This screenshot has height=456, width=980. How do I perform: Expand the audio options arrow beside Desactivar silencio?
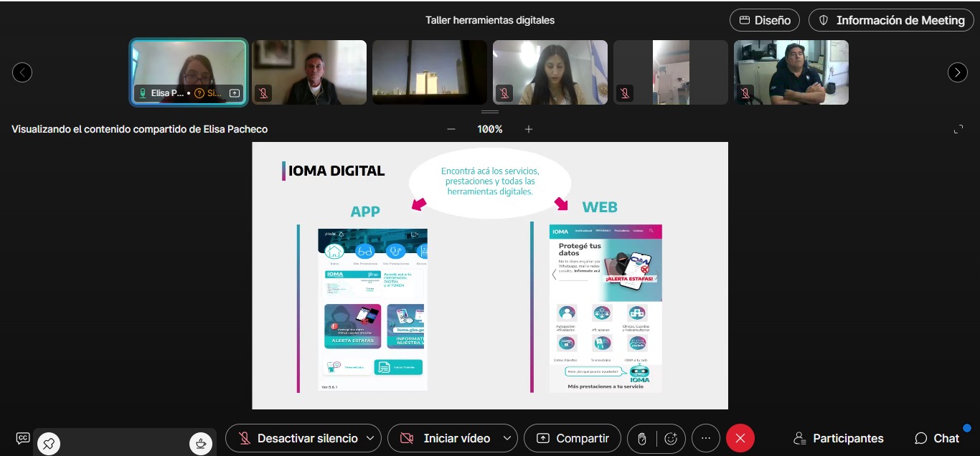tap(370, 438)
